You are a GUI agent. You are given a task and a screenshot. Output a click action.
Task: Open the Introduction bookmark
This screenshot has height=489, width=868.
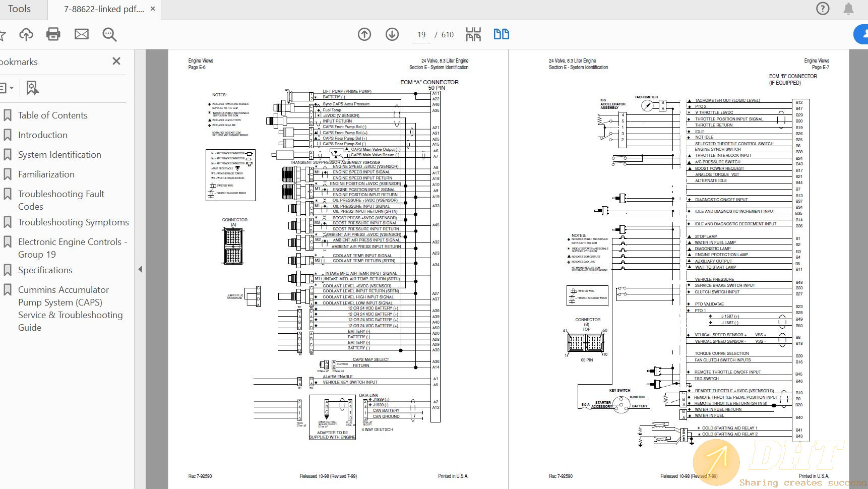43,135
